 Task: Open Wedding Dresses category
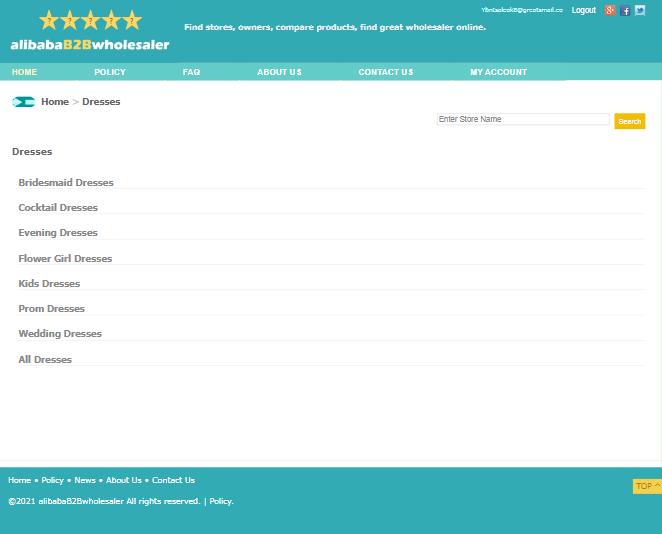(x=60, y=333)
